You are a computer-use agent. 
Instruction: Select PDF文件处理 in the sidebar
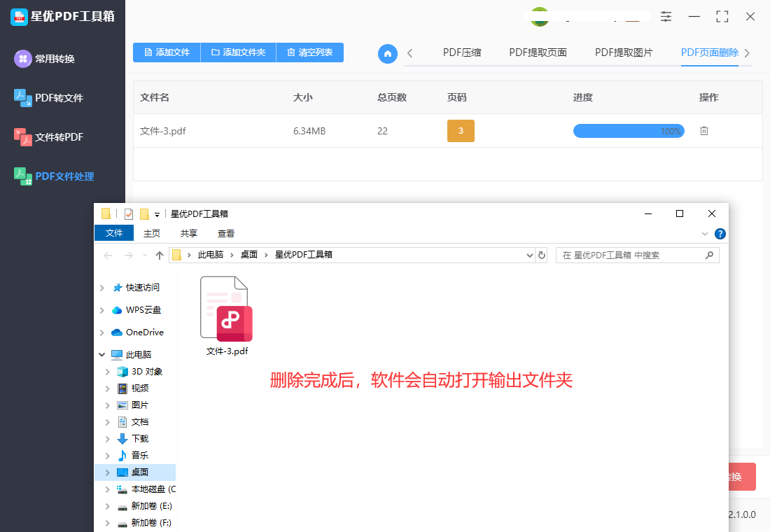click(x=53, y=176)
